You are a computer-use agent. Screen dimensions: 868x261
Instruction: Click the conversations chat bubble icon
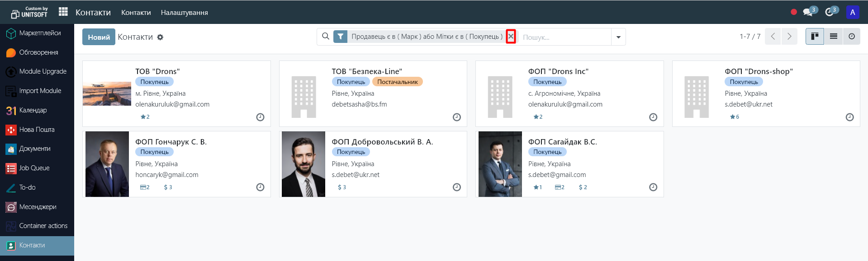click(x=808, y=12)
